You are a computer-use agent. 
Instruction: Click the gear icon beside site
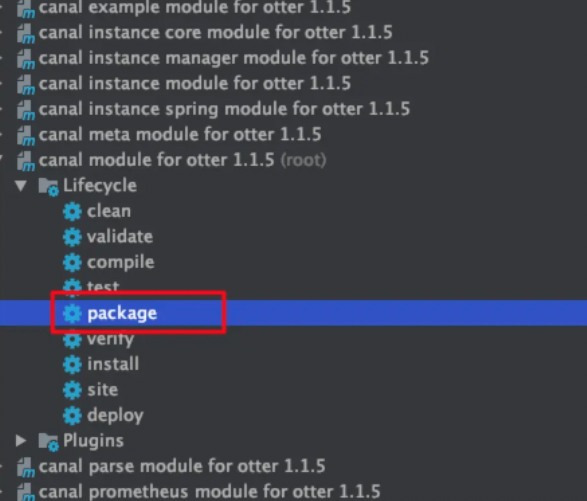coord(72,390)
